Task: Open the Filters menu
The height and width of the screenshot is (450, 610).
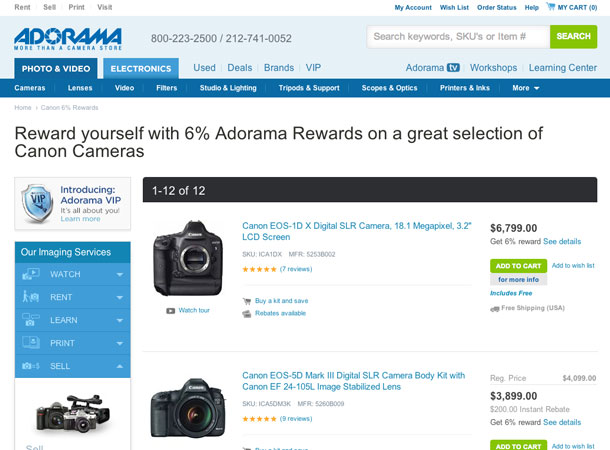Action: [167, 88]
